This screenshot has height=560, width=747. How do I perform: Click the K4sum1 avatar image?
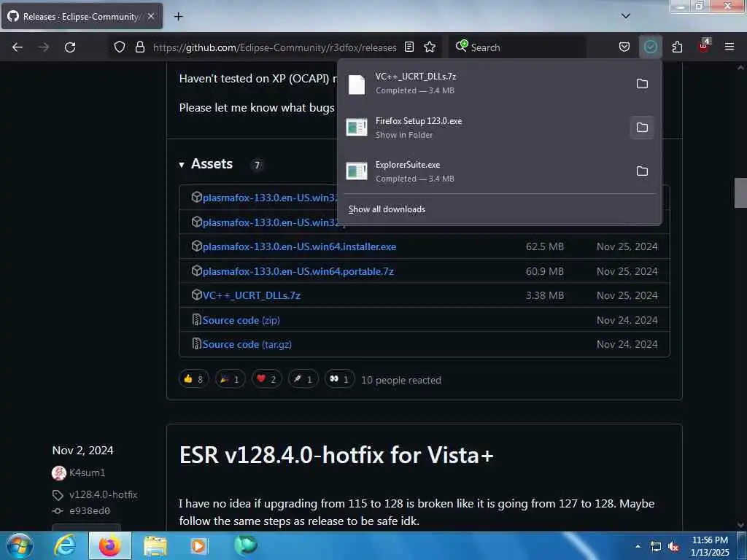coord(59,472)
